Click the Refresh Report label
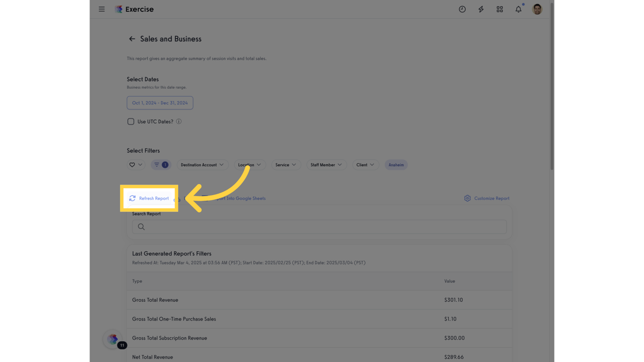 (154, 198)
